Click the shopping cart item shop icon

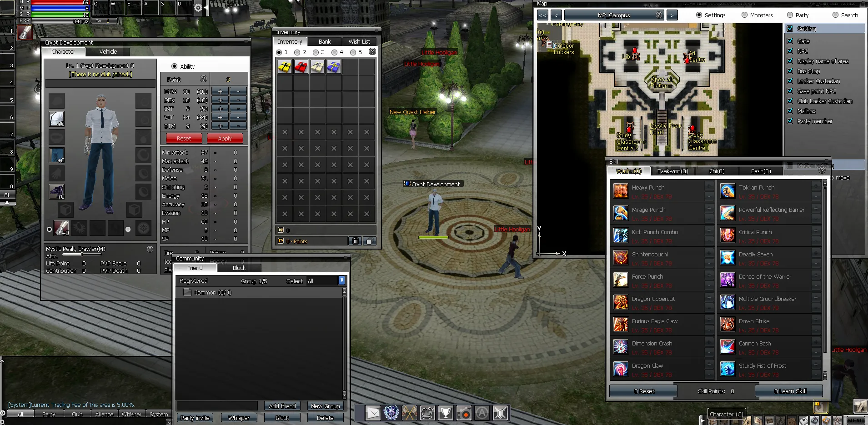pos(427,413)
